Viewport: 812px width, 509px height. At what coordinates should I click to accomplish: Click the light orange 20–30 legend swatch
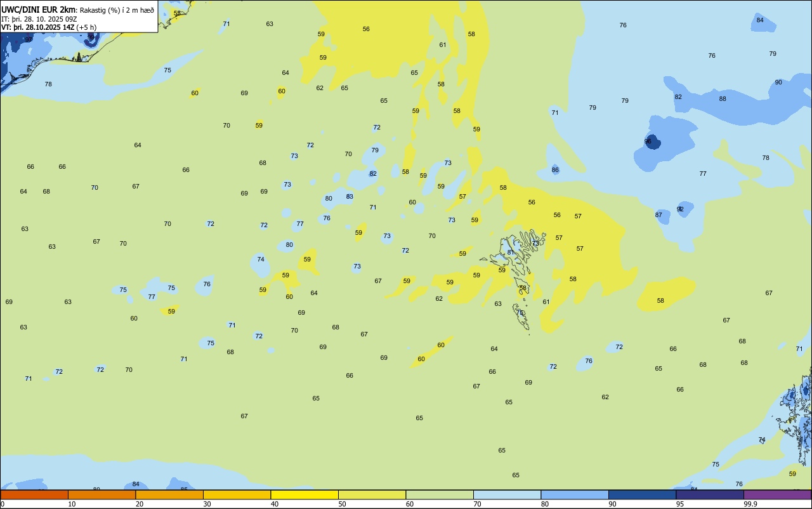pyautogui.click(x=169, y=494)
